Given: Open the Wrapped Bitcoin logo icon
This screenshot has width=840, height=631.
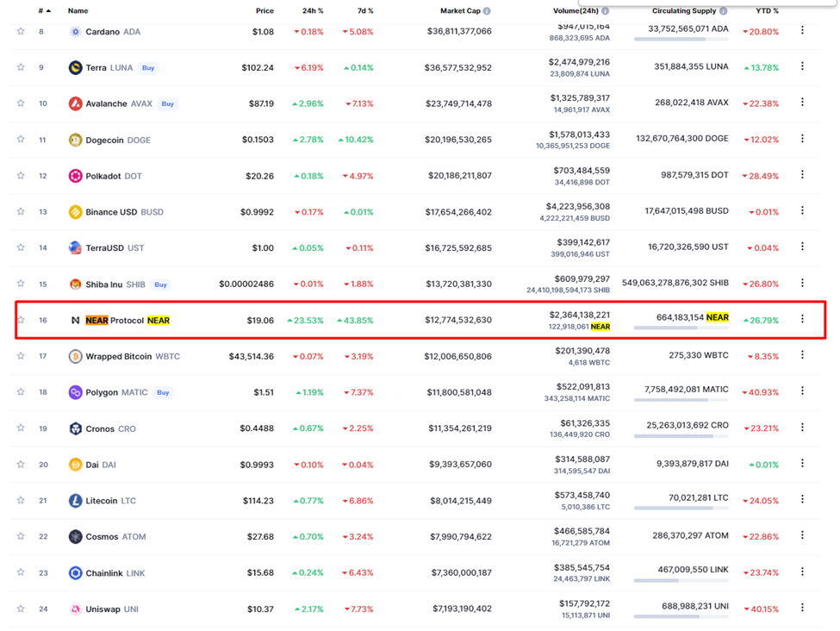Looking at the screenshot, I should [76, 356].
